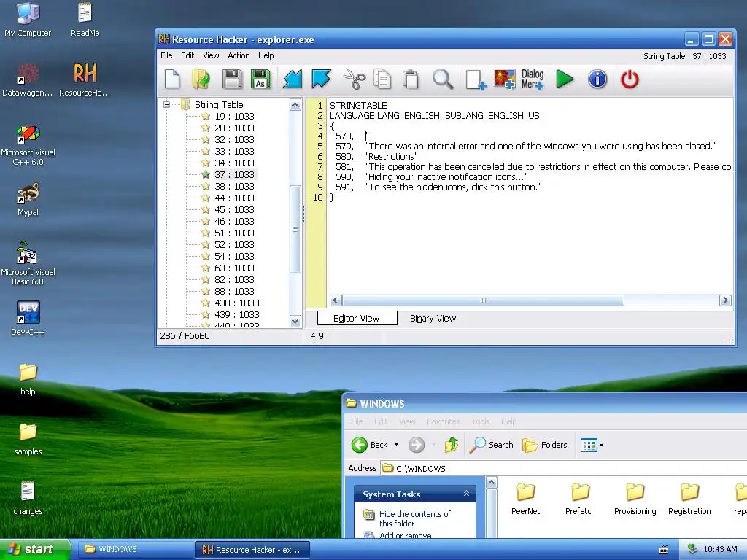747x560 pixels.
Task: Select the Dev-C++ desktop icon
Action: pyautogui.click(x=28, y=318)
